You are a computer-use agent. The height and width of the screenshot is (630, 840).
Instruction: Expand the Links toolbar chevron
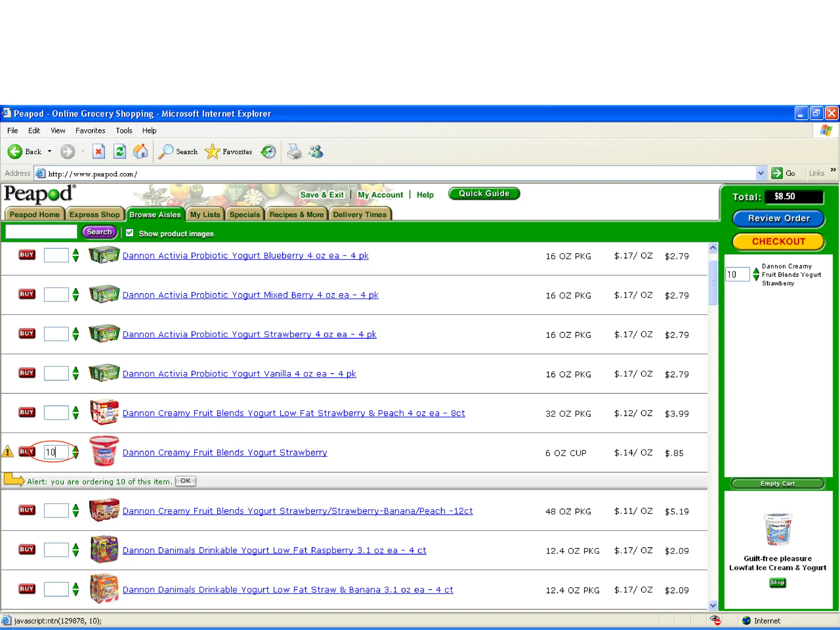(x=833, y=170)
